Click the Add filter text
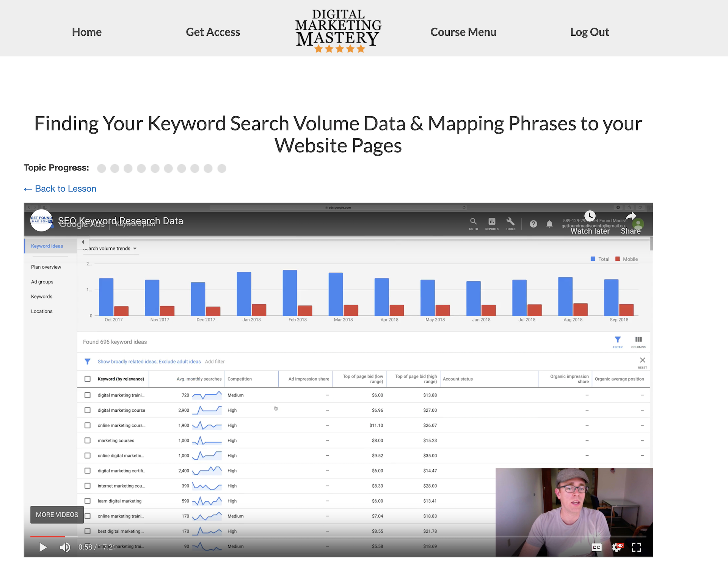Image resolution: width=728 pixels, height=565 pixels. [x=215, y=362]
